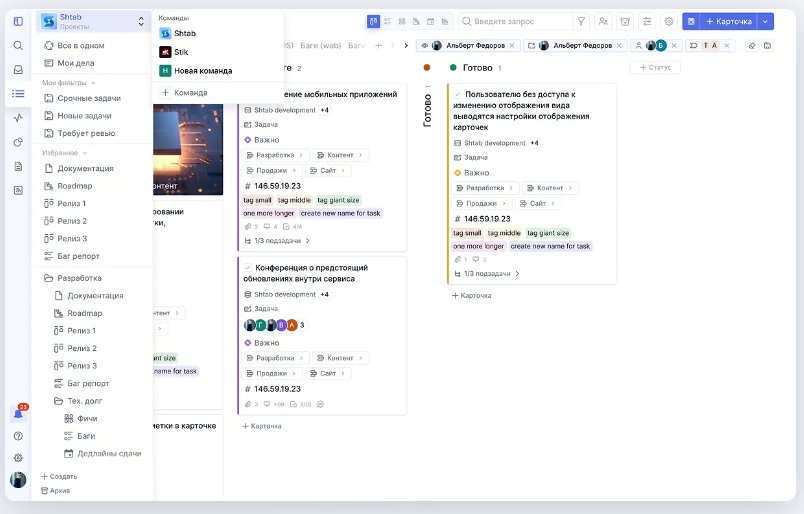Click the search field 'Введите запрос'
The height and width of the screenshot is (514, 804).
pyautogui.click(x=515, y=21)
